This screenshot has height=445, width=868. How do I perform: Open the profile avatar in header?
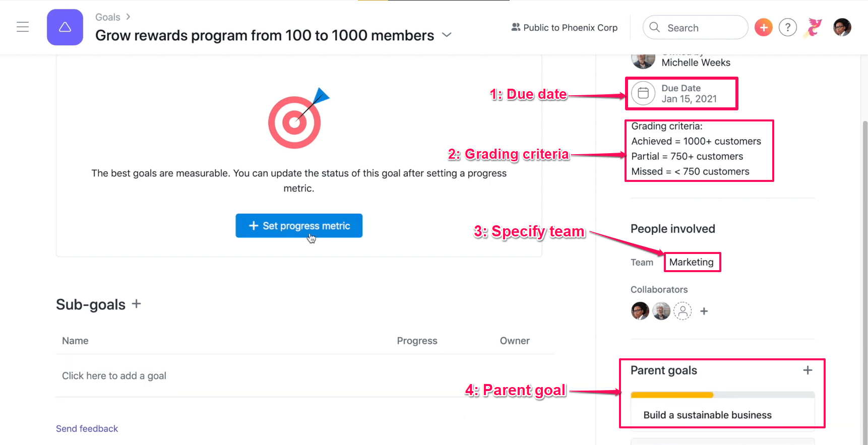[x=842, y=27]
